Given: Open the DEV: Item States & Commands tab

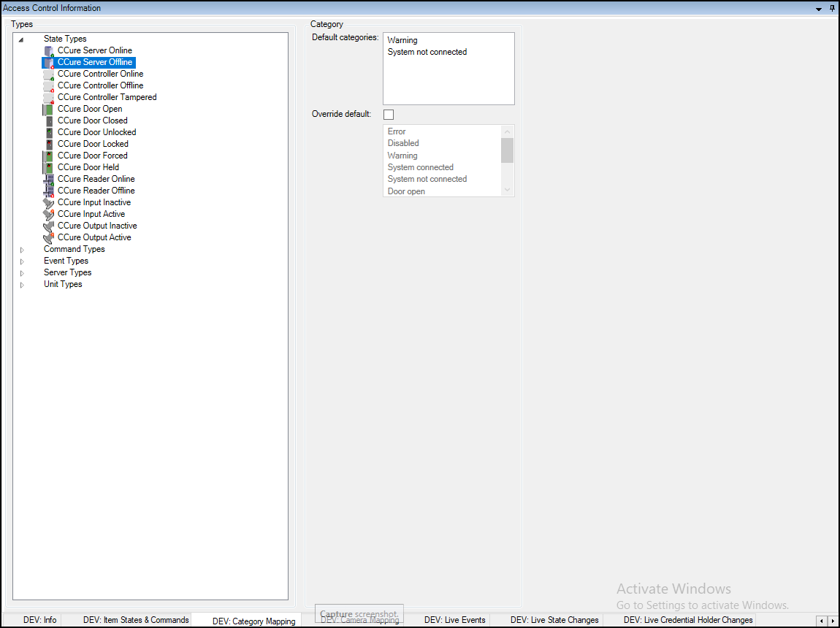Looking at the screenshot, I should click(135, 619).
